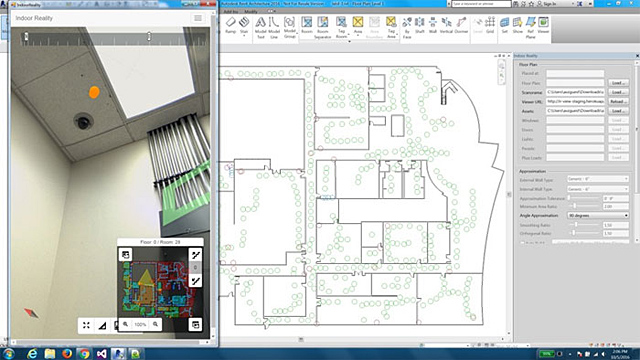Click right handle on viewer top slider

149,37
